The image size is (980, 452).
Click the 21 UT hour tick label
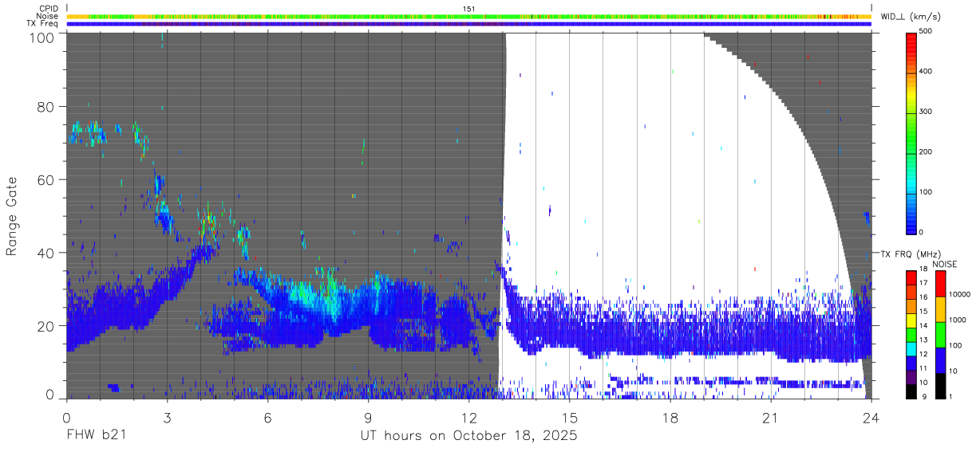point(771,418)
